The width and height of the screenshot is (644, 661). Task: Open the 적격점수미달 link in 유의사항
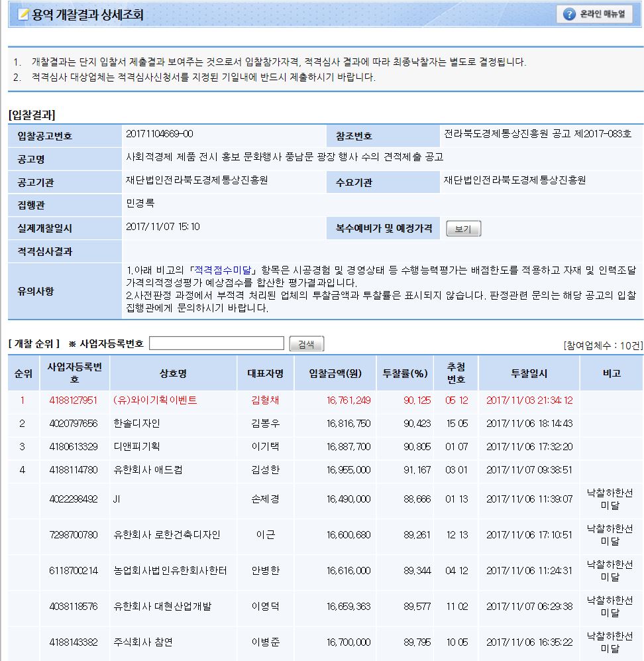tap(225, 271)
